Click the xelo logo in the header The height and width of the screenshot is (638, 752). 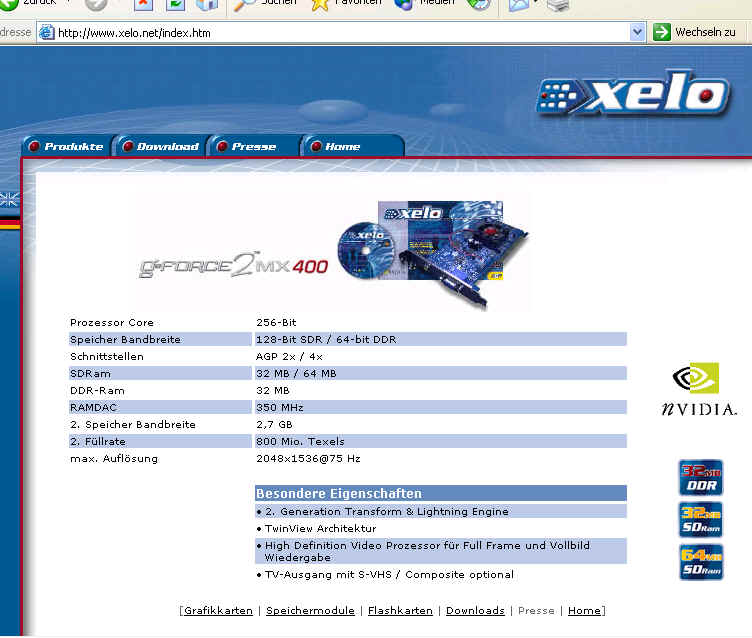pos(633,94)
